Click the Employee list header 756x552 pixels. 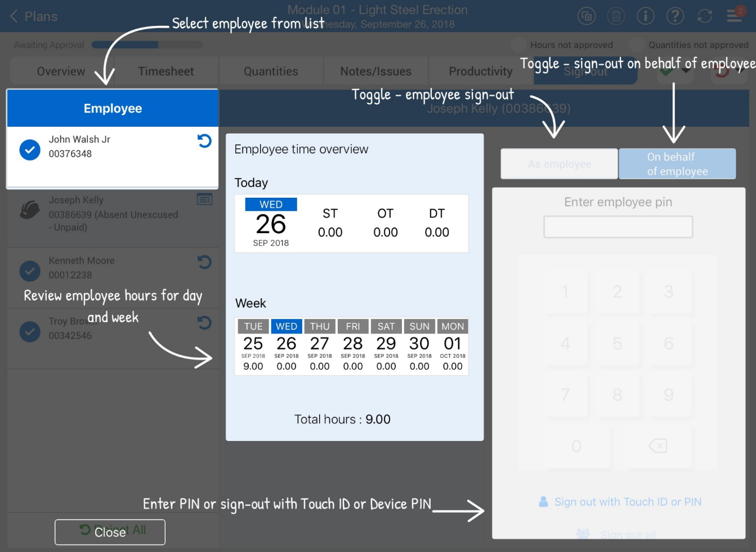pyautogui.click(x=113, y=108)
